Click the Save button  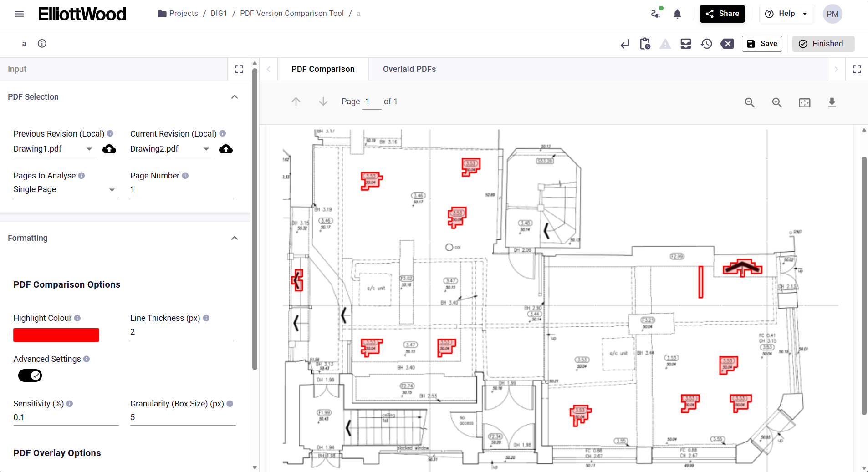(x=762, y=44)
